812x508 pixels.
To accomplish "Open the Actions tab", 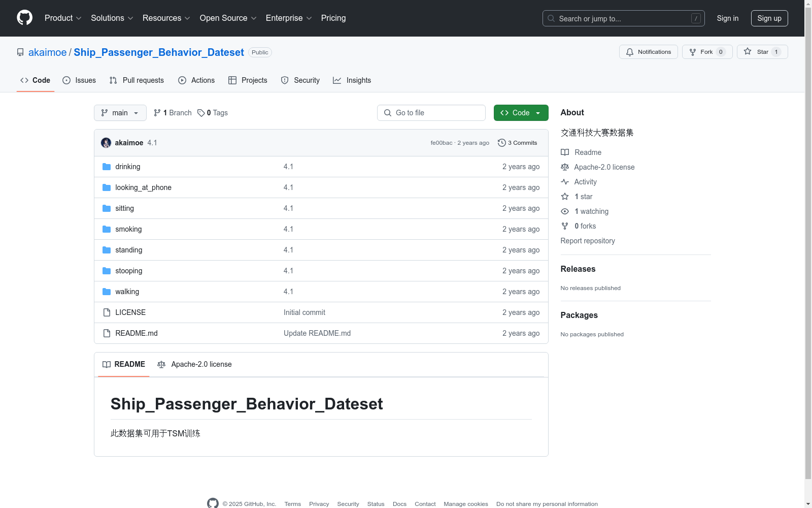I will tap(196, 80).
